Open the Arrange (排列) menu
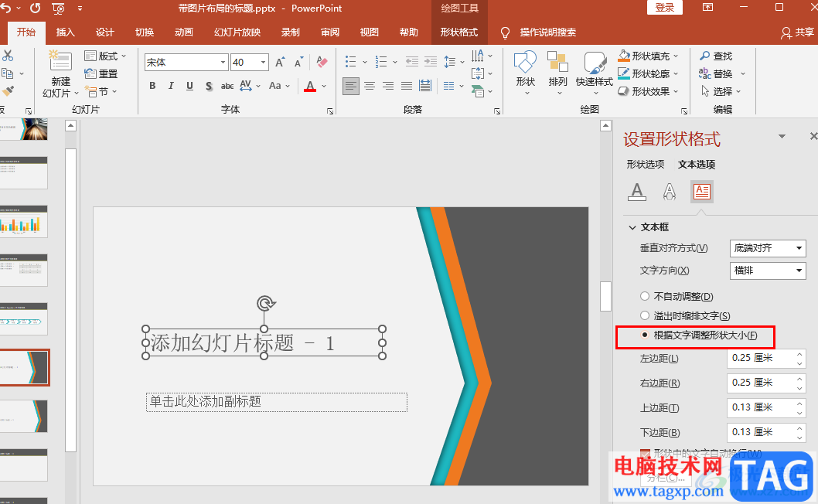Image resolution: width=818 pixels, height=504 pixels. click(x=557, y=72)
